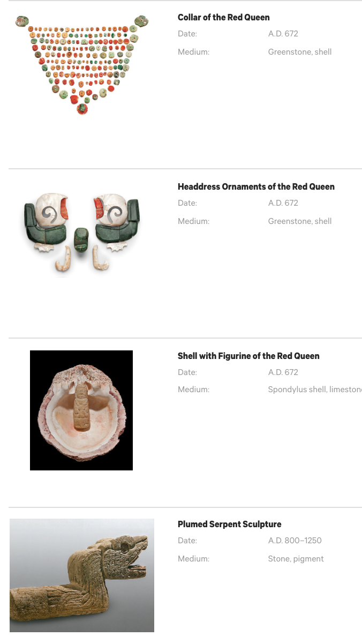Click the Spondylus shell, limestone medium text
362x644 pixels.
click(315, 390)
